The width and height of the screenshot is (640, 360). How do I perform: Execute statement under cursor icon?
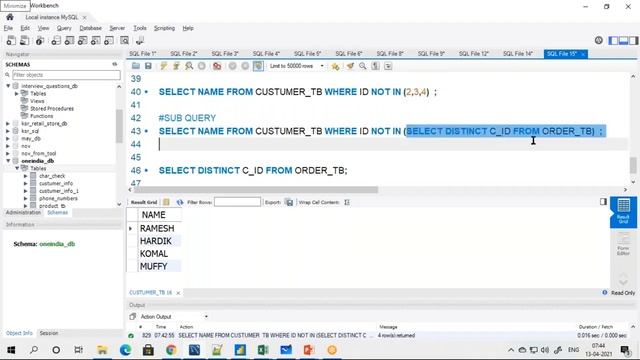(x=176, y=66)
